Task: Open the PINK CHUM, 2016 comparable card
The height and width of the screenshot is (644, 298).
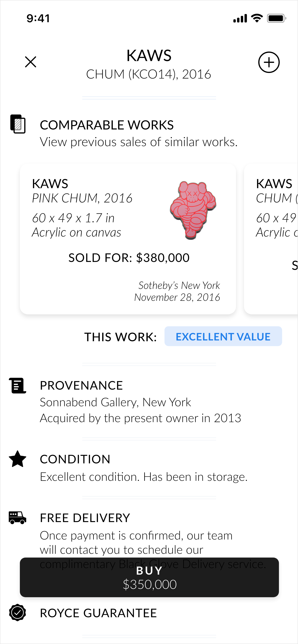Action: (x=128, y=239)
